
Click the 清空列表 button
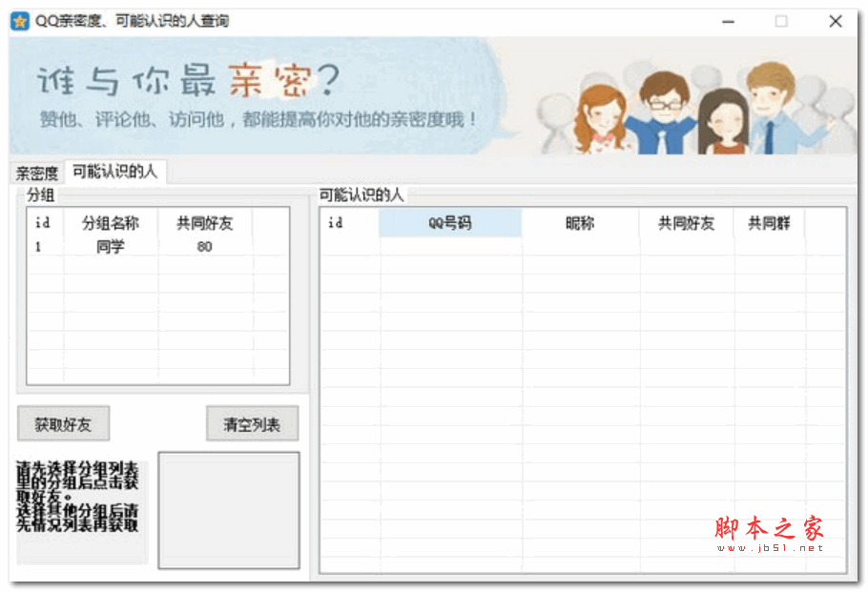pos(252,422)
